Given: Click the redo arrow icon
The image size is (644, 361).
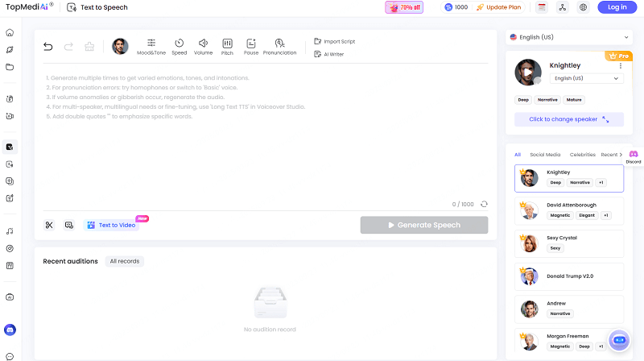Looking at the screenshot, I should click(x=68, y=47).
